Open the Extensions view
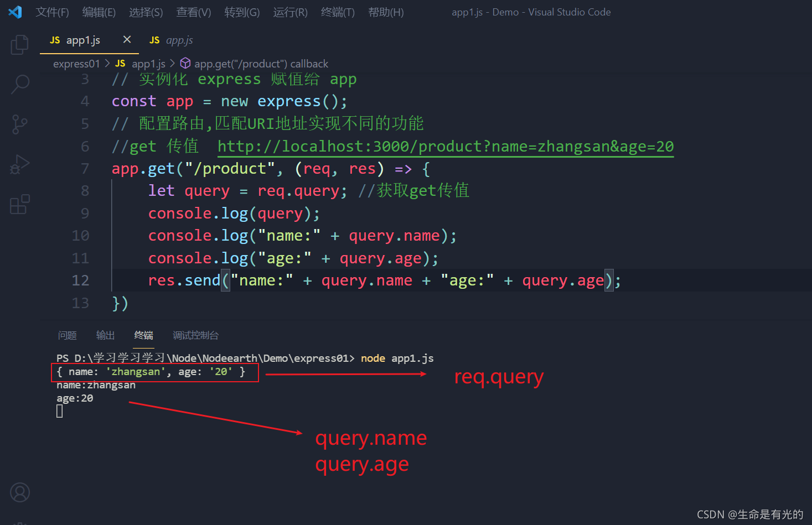 (x=19, y=204)
